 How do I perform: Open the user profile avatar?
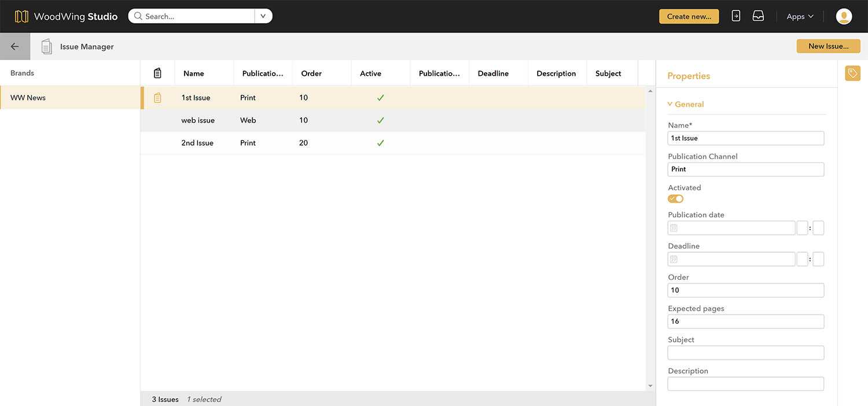point(844,16)
